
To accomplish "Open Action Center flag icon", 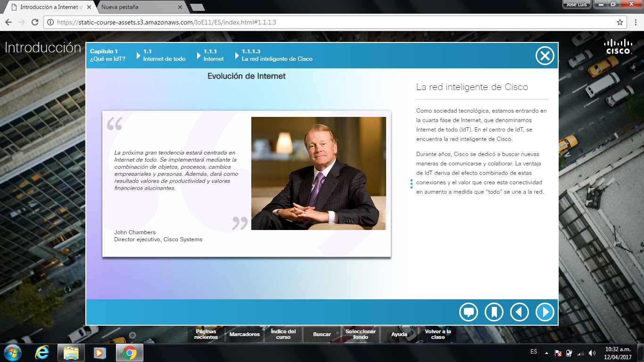I will coord(558,353).
